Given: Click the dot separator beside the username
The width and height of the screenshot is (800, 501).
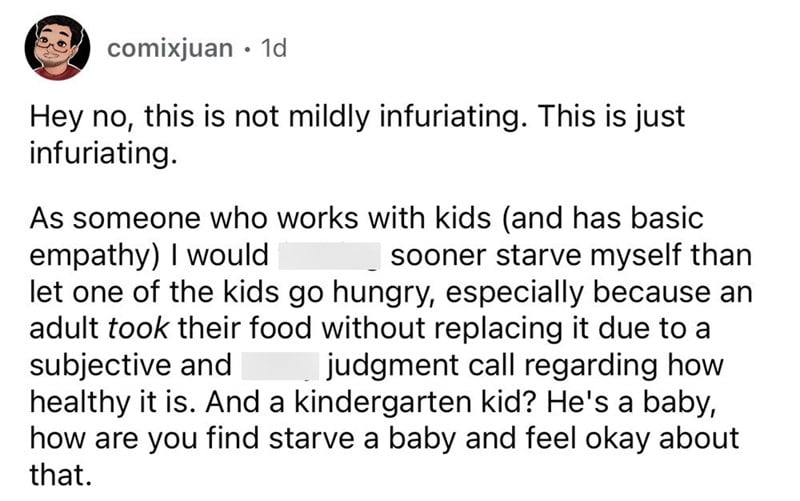Looking at the screenshot, I should pos(247,49).
